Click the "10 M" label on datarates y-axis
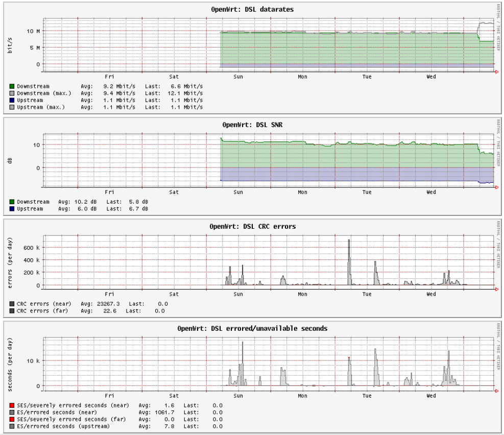This screenshot has width=504, height=435. (x=34, y=31)
